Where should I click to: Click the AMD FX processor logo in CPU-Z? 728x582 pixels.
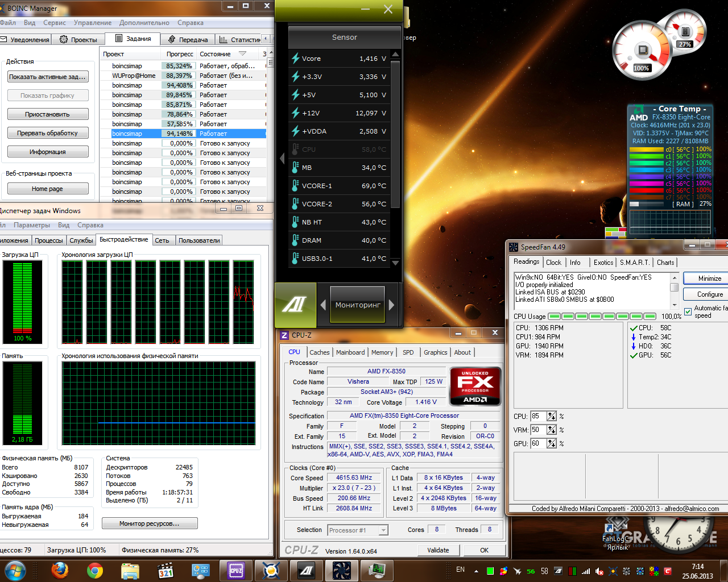point(475,386)
